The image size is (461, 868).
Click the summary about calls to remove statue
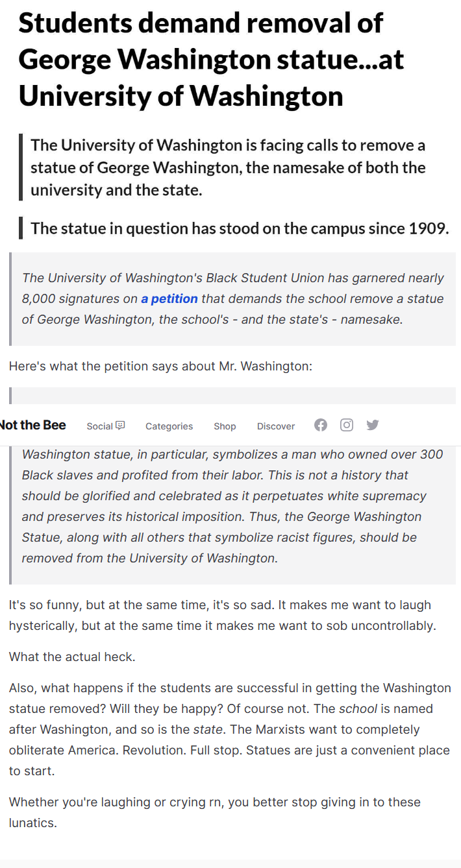point(228,167)
